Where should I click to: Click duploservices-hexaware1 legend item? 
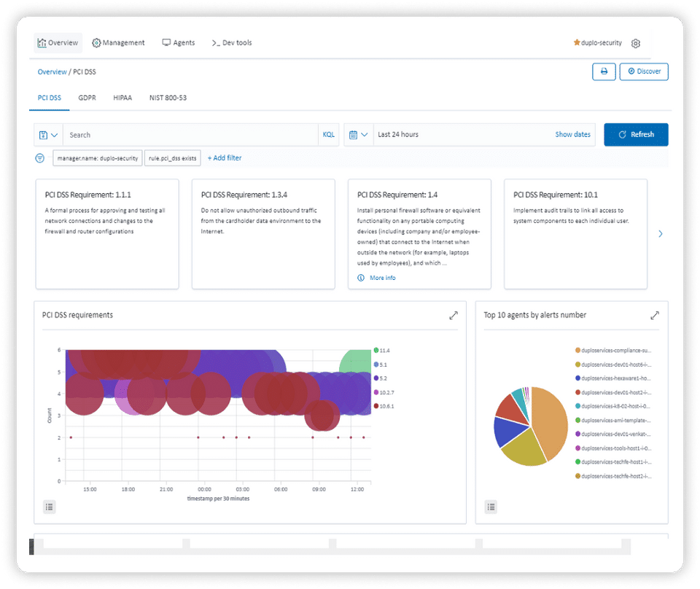(x=613, y=378)
